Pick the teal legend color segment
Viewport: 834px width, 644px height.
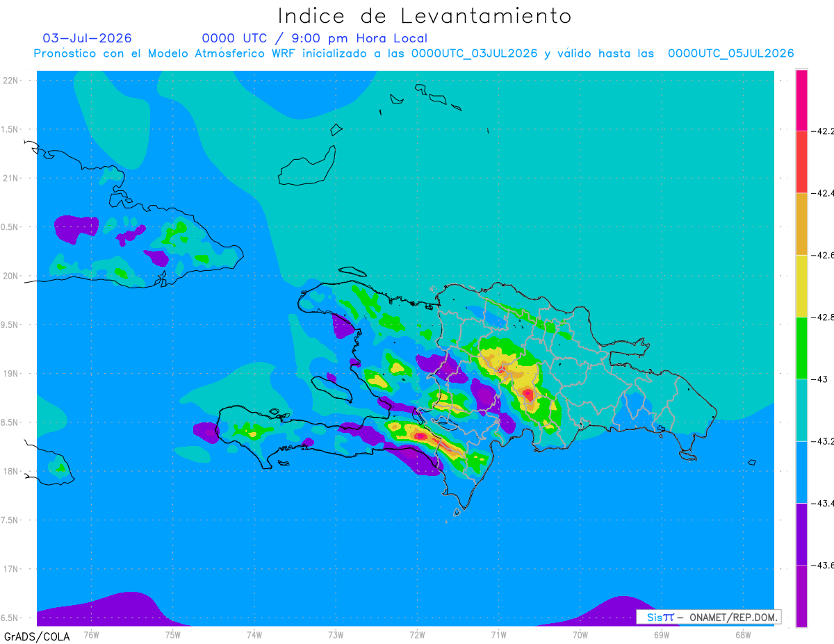801,410
